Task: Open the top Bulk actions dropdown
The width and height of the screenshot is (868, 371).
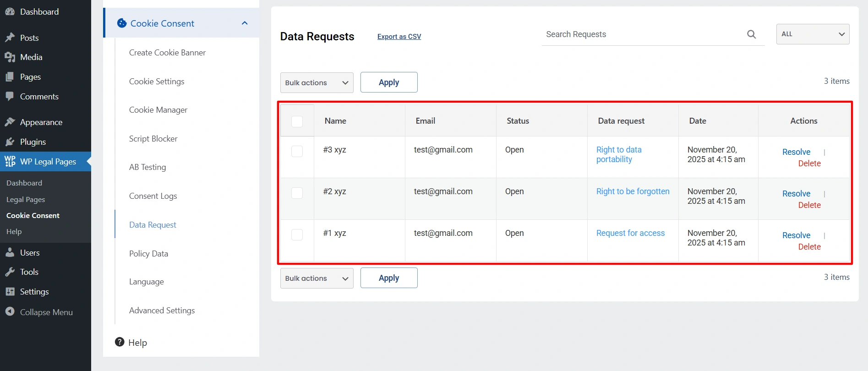Action: (317, 83)
